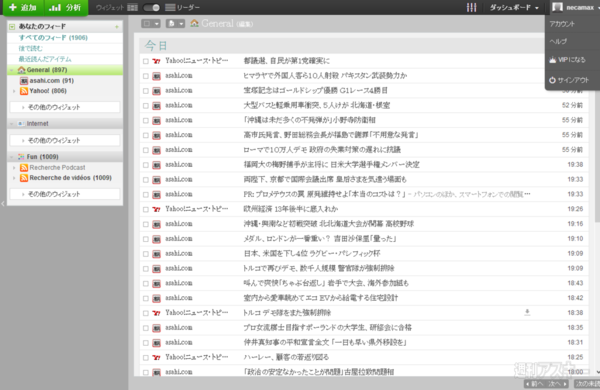Click the asahi favicon on 室内から愛車眺めて row
This screenshot has width=600, height=390.
pyautogui.click(x=156, y=299)
